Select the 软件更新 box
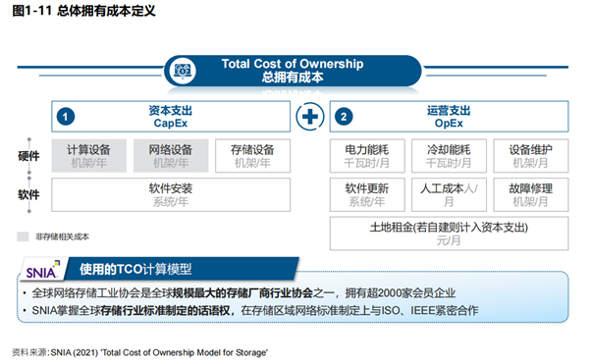Screen dimensions: 589x364 (367, 195)
